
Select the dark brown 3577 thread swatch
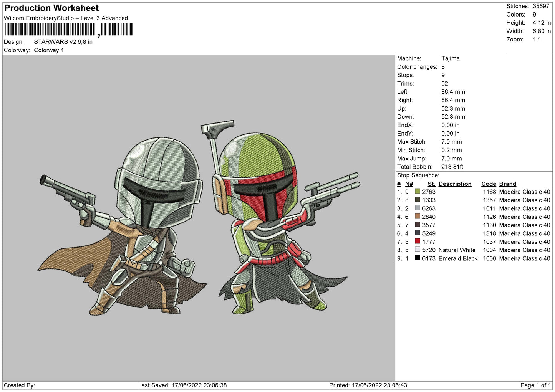click(x=417, y=225)
